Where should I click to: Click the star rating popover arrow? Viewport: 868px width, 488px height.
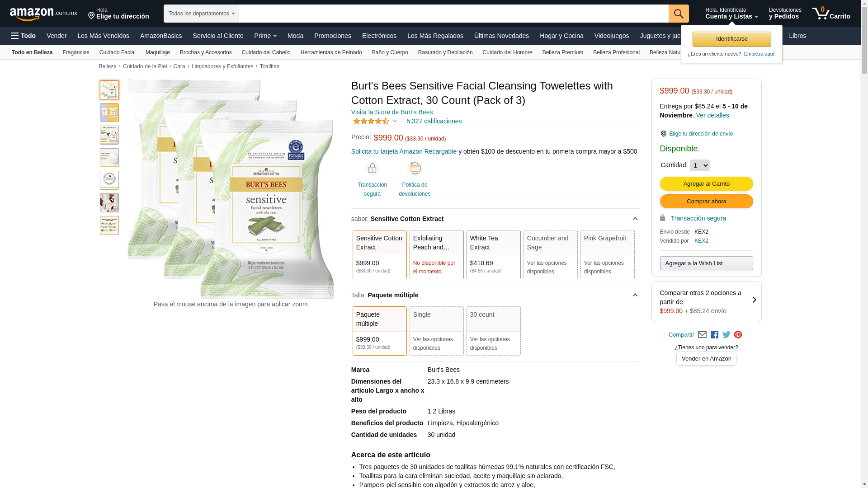[395, 121]
